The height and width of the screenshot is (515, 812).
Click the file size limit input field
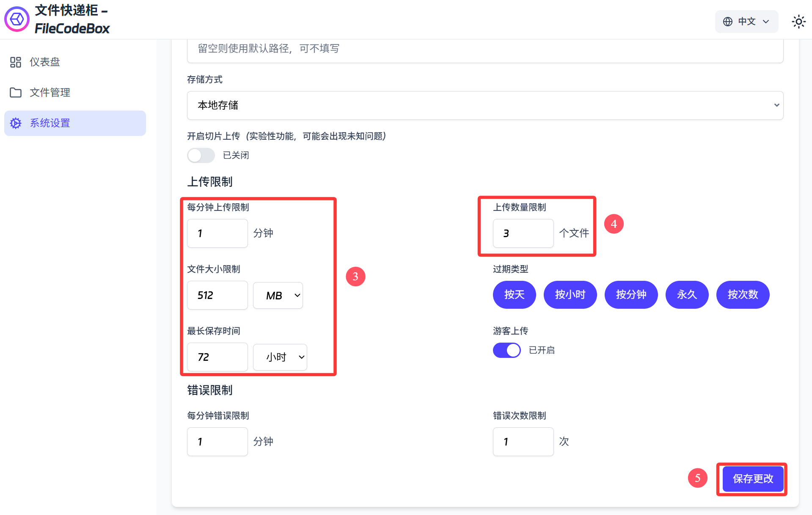(x=217, y=296)
